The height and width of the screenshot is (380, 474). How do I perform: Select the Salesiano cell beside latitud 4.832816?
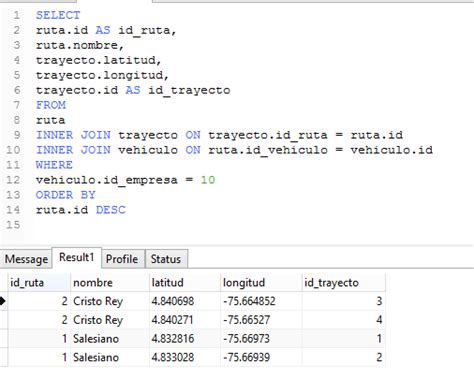(110, 339)
